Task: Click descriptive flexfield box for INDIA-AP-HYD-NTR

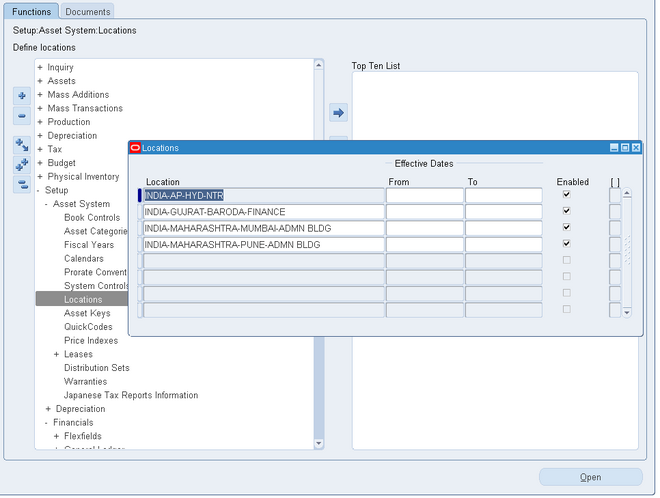Action: (615, 195)
